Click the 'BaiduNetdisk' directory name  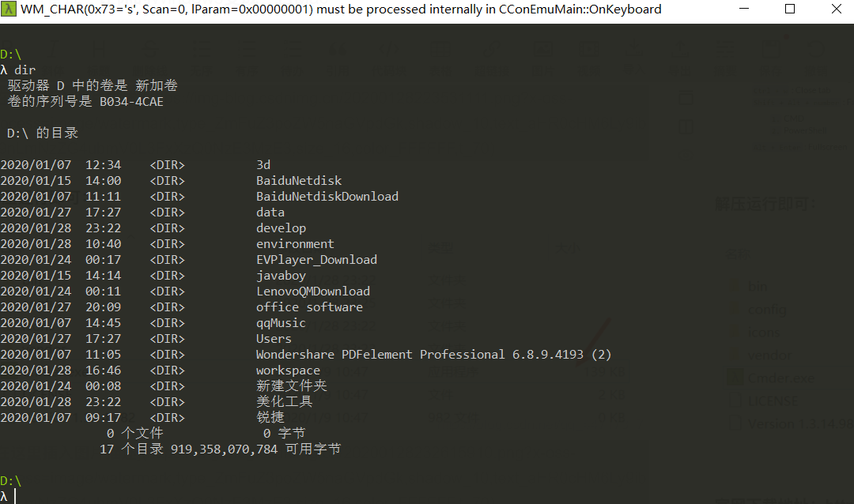coord(299,180)
